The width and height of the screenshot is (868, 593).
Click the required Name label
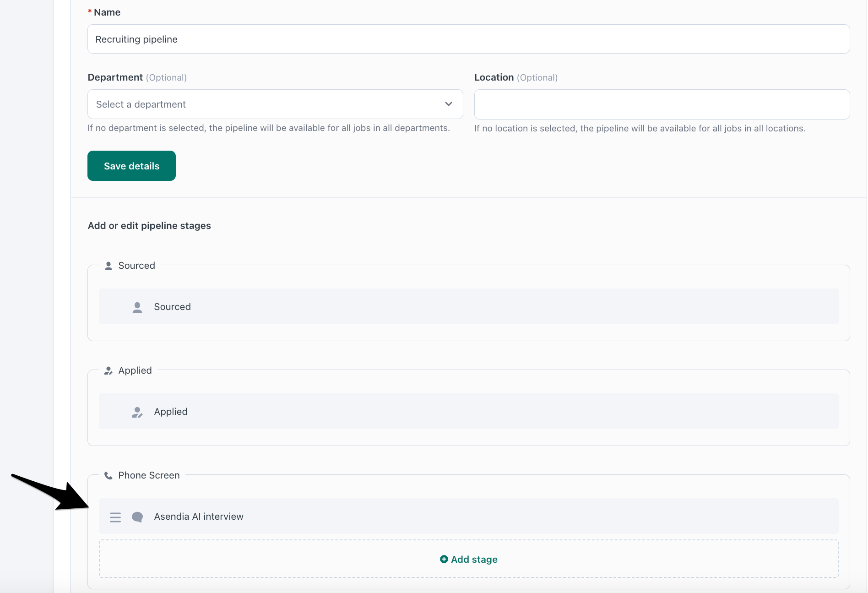pyautogui.click(x=104, y=12)
